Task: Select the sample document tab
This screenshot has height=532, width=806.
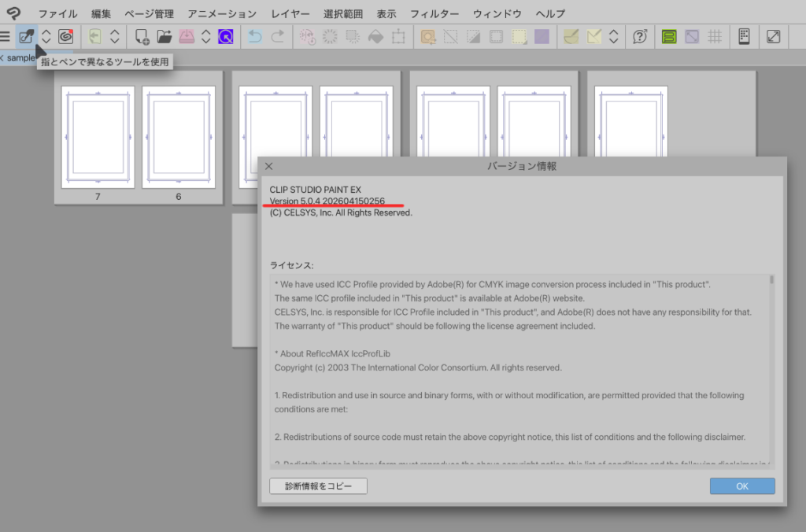Action: coord(20,57)
